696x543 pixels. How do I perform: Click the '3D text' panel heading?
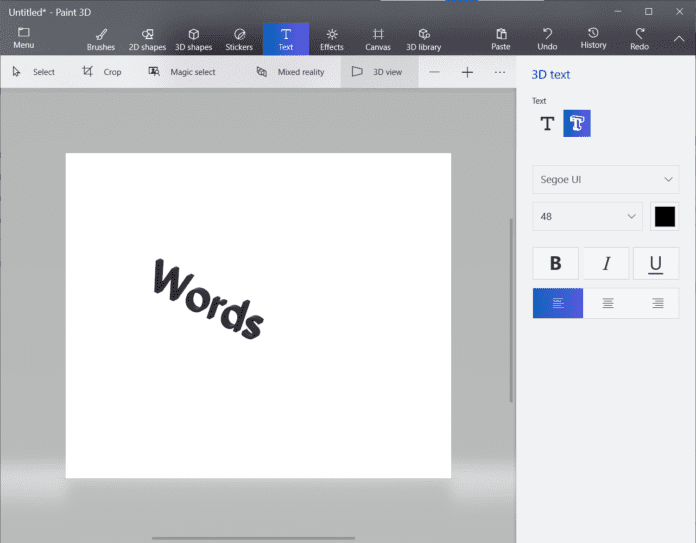coord(550,75)
